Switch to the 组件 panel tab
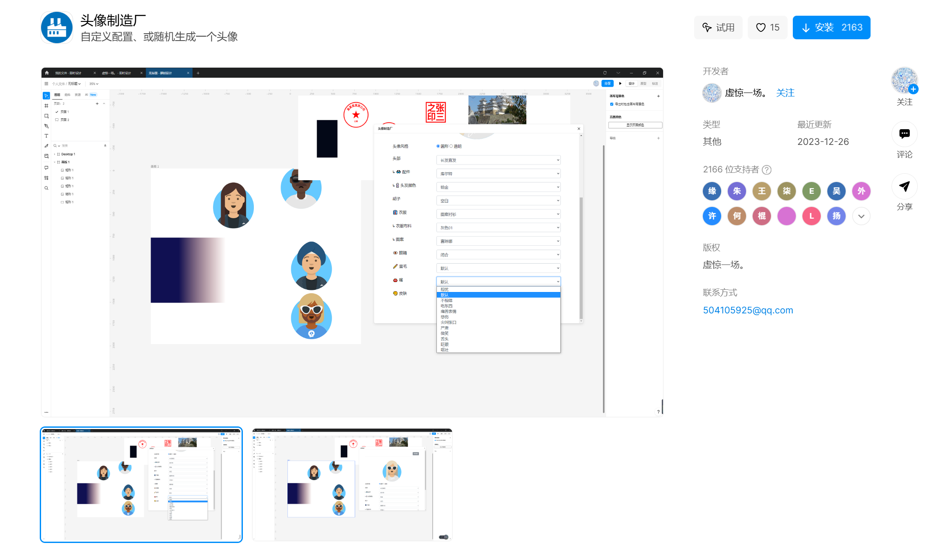 pos(68,94)
